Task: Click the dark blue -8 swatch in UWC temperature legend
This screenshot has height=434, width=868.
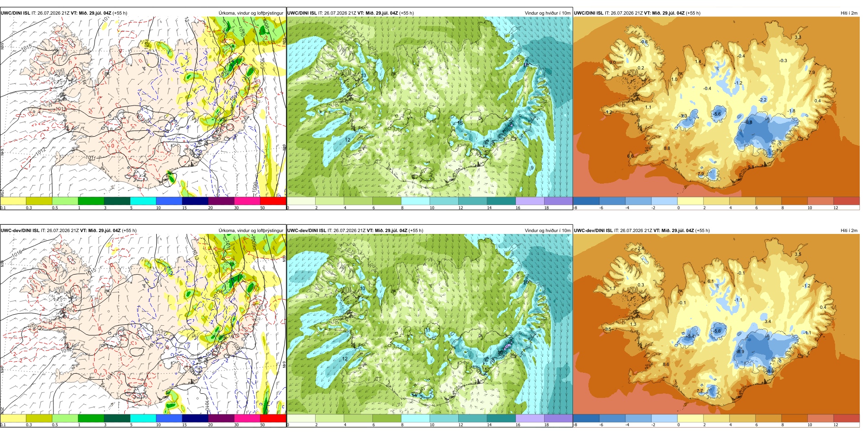Action: coord(586,201)
